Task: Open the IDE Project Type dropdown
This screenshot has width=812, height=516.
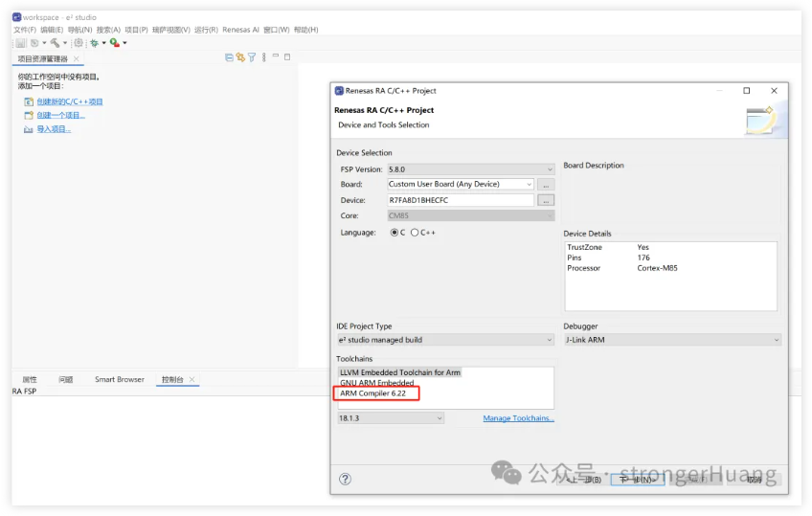Action: [x=550, y=340]
